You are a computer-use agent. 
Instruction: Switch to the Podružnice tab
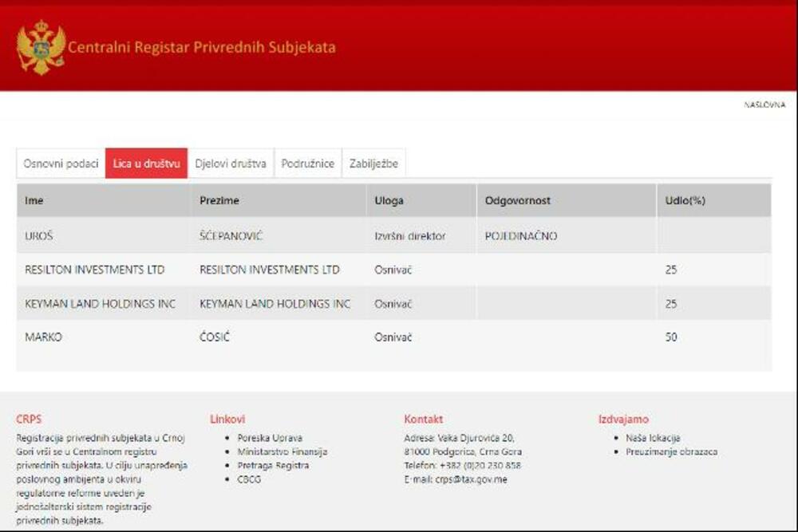coord(307,164)
